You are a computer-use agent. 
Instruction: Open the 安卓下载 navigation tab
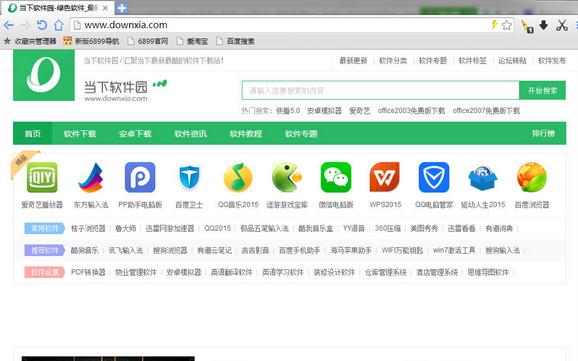(x=135, y=133)
